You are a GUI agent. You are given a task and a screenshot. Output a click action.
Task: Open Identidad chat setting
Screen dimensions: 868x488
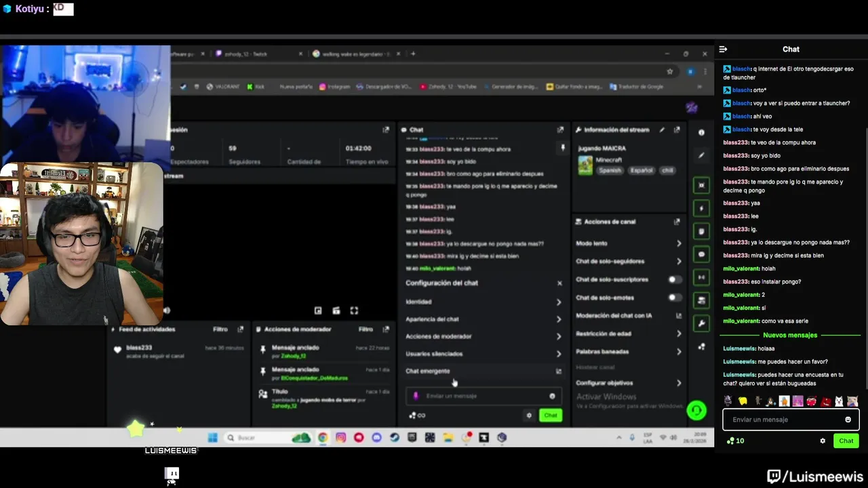coord(484,302)
